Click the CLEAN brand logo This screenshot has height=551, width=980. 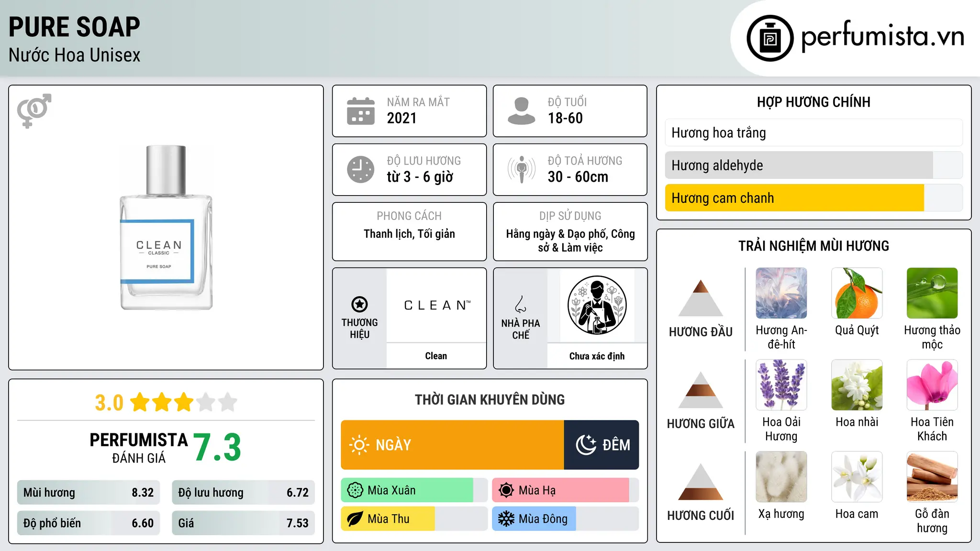tap(437, 305)
